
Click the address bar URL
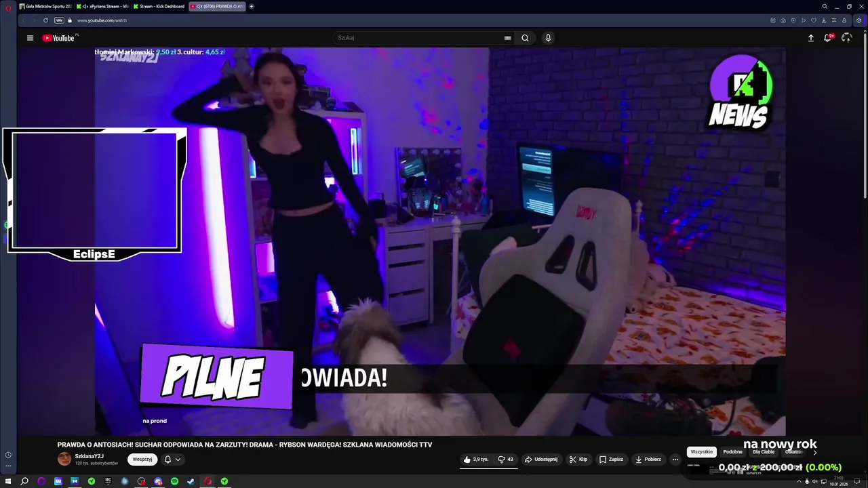102,20
